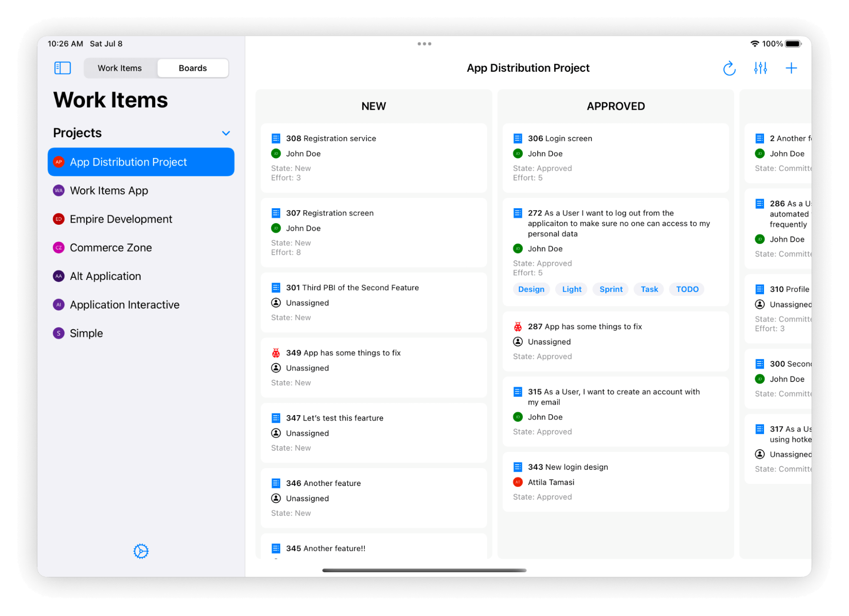Viewport: 849px width, 616px height.
Task: Select Empire Development project
Action: [x=121, y=219]
